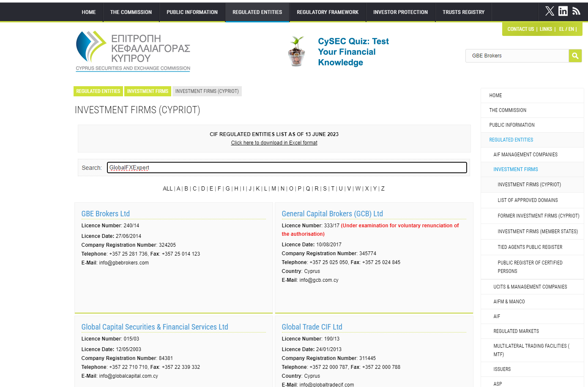The height and width of the screenshot is (387, 588).
Task: Open Regulated Markets sidebar item
Action: (x=532, y=331)
